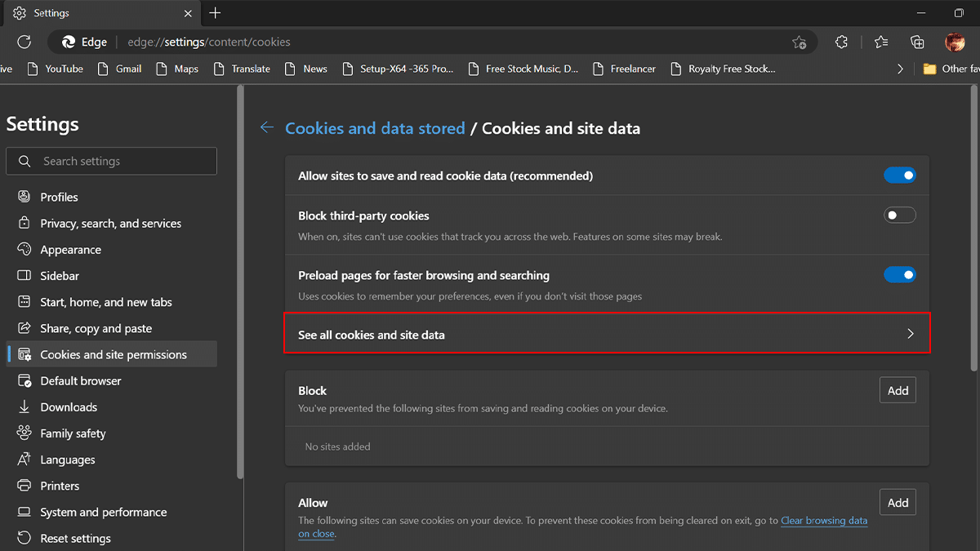Click the back arrow beside Cookies and data stored
This screenshot has width=980, height=551.
[266, 127]
